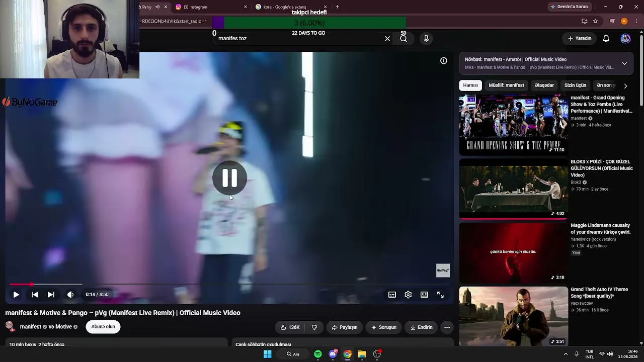
Task: Open the Maggie Lindemann video thumbnail
Action: pyautogui.click(x=513, y=252)
